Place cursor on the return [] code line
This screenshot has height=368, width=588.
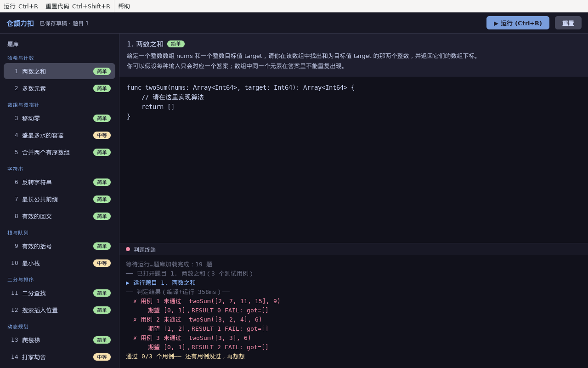pyautogui.click(x=158, y=107)
